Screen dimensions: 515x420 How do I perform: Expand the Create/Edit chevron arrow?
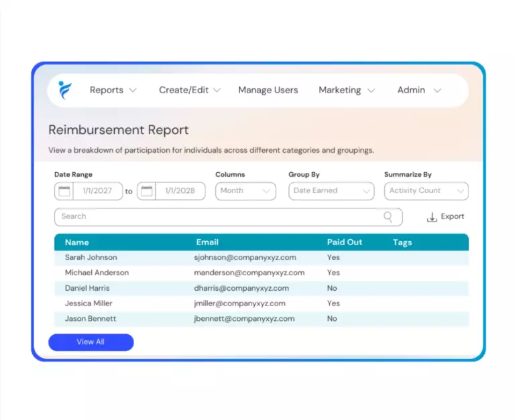(x=217, y=90)
